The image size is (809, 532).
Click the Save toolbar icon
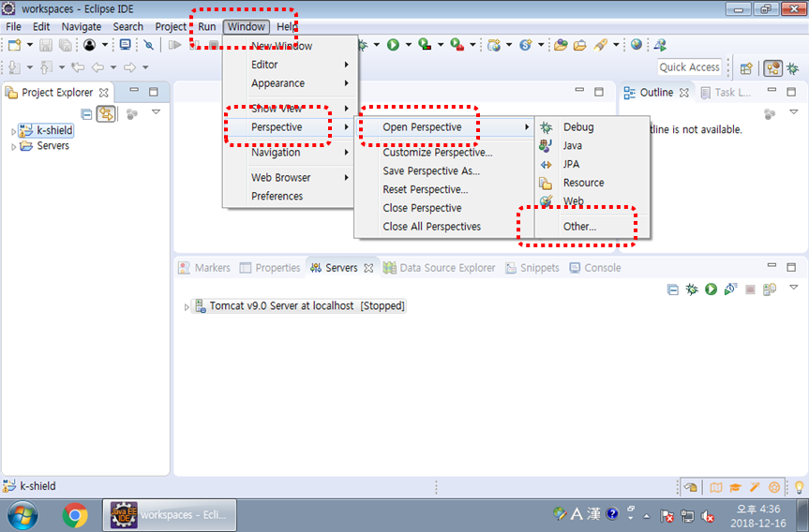tap(46, 45)
